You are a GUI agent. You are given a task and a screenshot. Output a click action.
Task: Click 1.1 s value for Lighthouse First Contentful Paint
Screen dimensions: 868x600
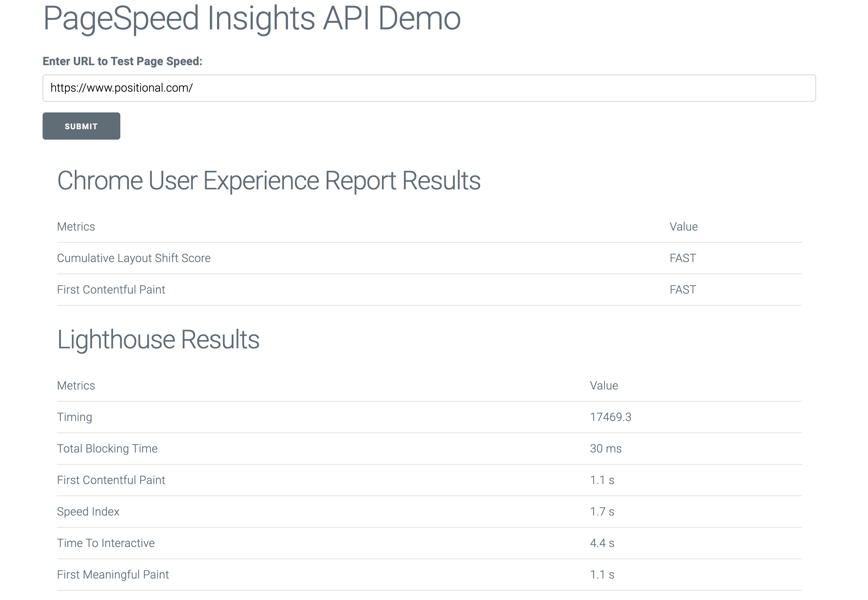coord(602,480)
